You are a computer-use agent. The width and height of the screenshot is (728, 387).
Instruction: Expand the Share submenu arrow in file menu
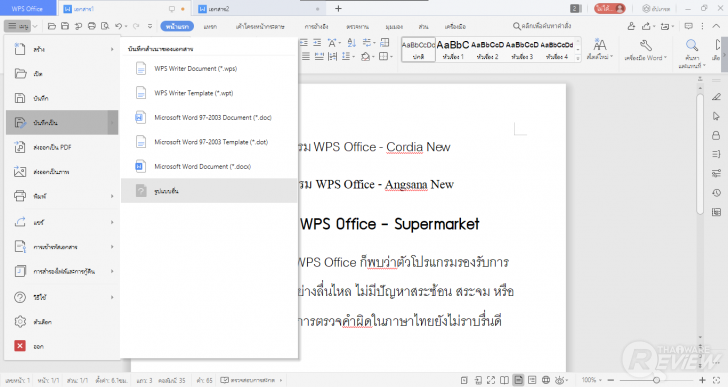pos(112,222)
